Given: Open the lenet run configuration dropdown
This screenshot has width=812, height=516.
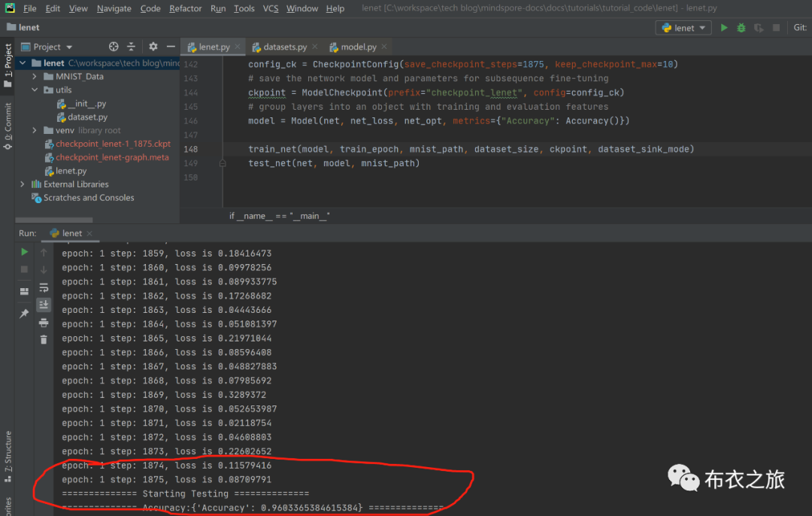Looking at the screenshot, I should tap(683, 28).
